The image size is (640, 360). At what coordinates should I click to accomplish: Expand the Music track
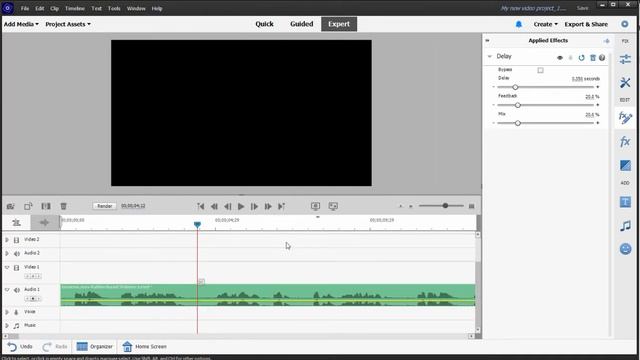tap(7, 326)
